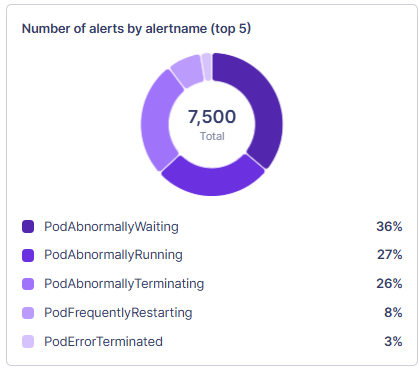The width and height of the screenshot is (419, 370).
Task: Click the 27% value for PodAbnormallyRunning
Action: coord(389,255)
